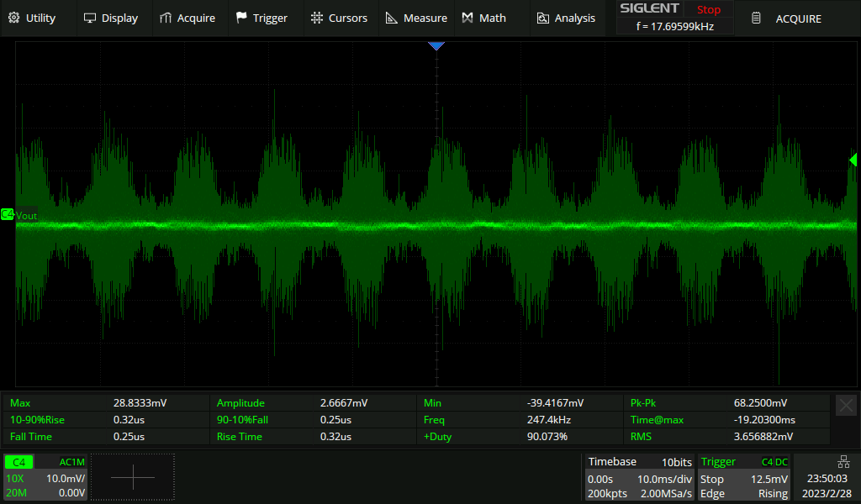Click the Cursors crosshair grid icon
This screenshot has width=861, height=504.
(x=317, y=18)
